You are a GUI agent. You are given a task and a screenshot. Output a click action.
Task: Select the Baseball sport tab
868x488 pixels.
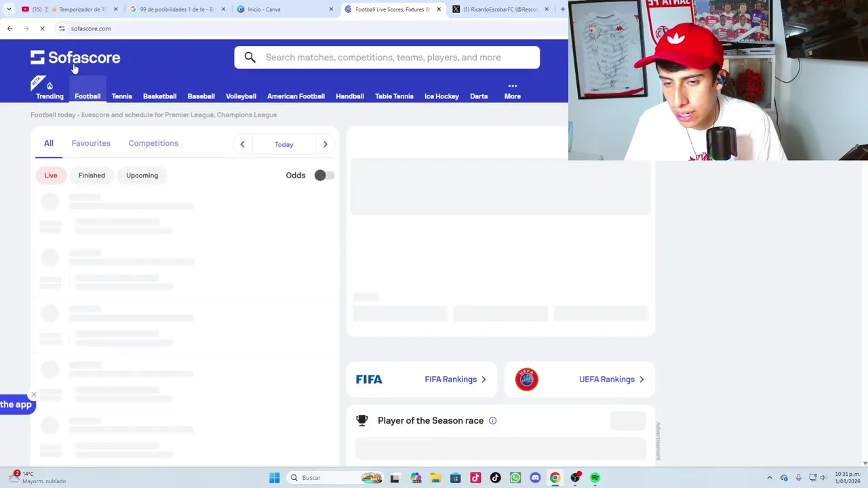(201, 96)
